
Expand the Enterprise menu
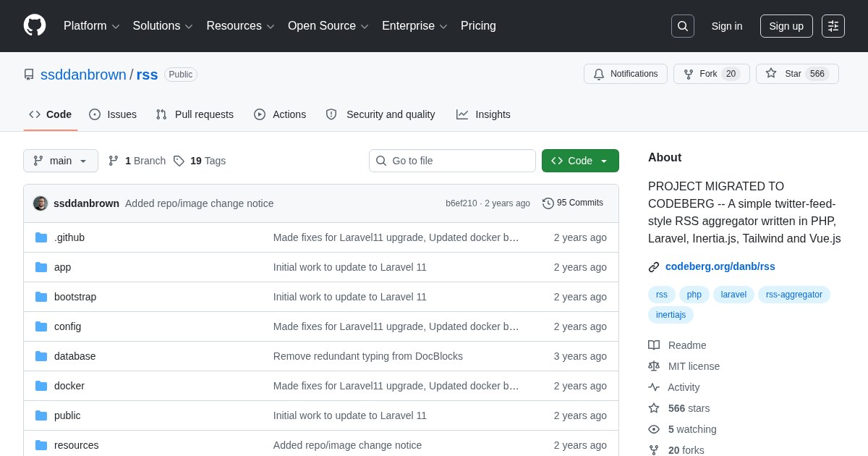coord(414,26)
